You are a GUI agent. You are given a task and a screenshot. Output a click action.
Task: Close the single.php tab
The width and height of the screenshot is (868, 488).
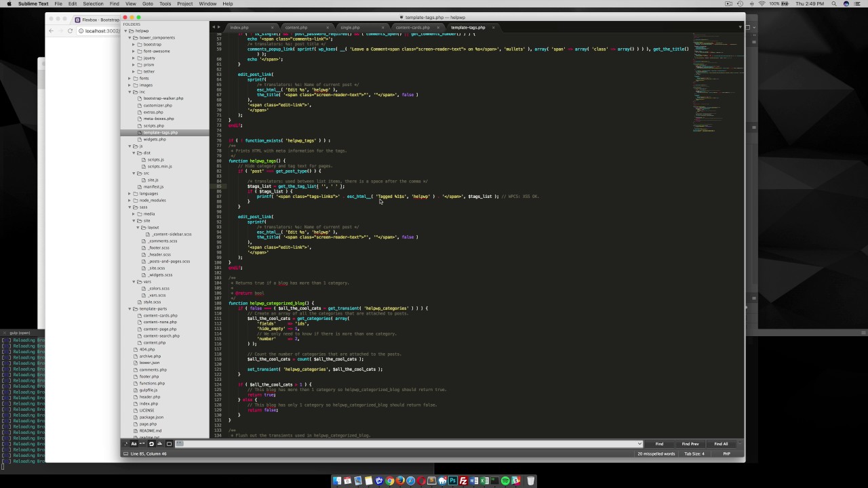[x=382, y=28]
